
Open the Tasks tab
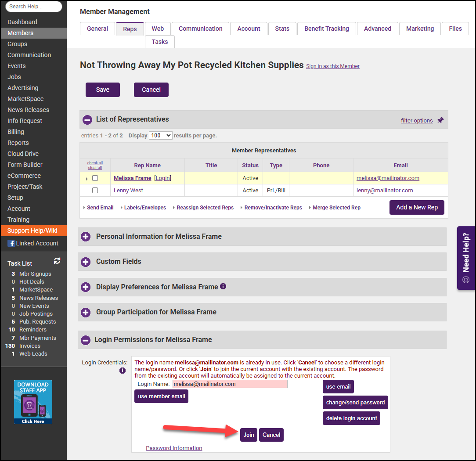pyautogui.click(x=160, y=42)
